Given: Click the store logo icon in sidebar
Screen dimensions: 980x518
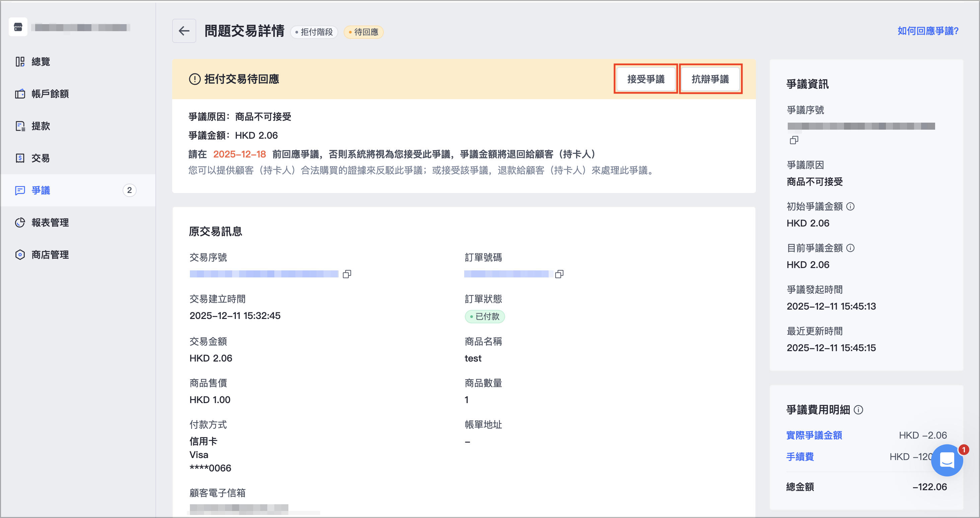Looking at the screenshot, I should pyautogui.click(x=18, y=27).
